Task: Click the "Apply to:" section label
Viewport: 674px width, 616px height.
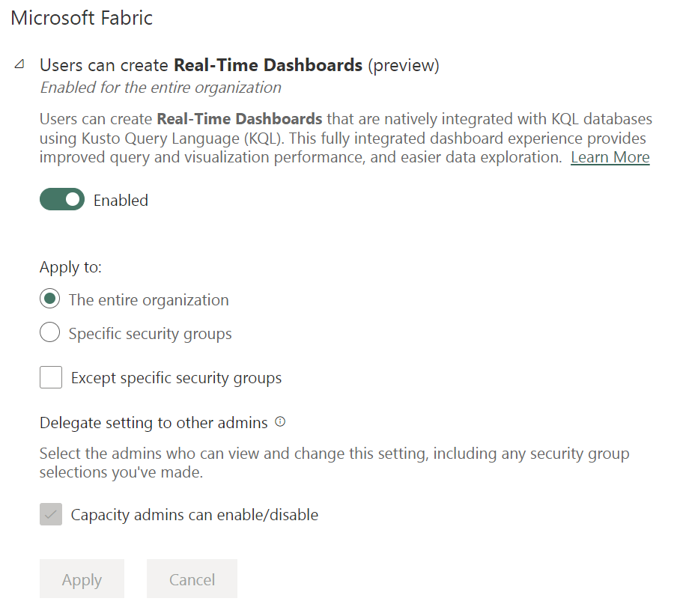Action: [70, 266]
